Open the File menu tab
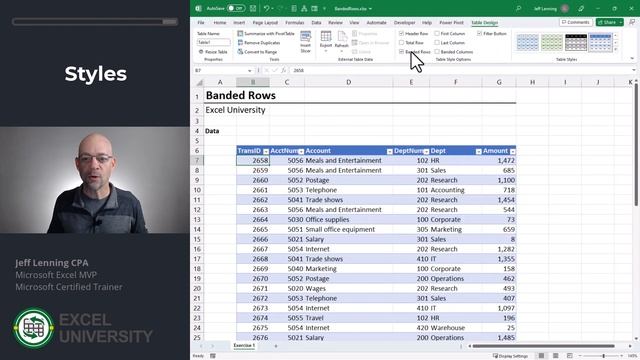This screenshot has height=360, width=640. point(201,22)
